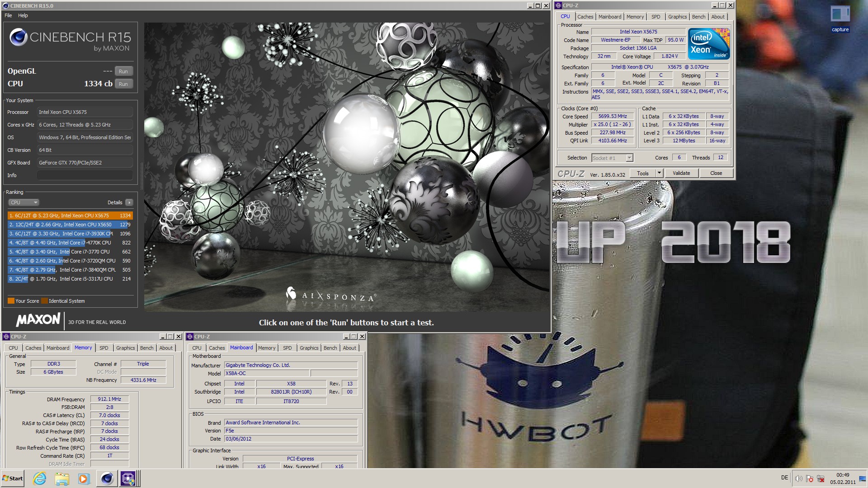Click the Close button in CPU-Z

tap(716, 173)
